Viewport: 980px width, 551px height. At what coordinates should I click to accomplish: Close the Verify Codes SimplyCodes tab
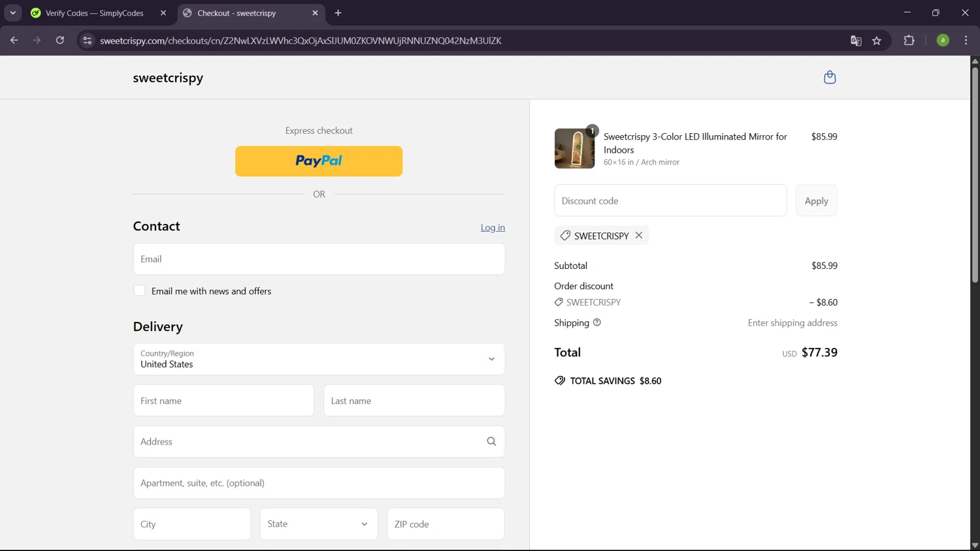tap(163, 13)
